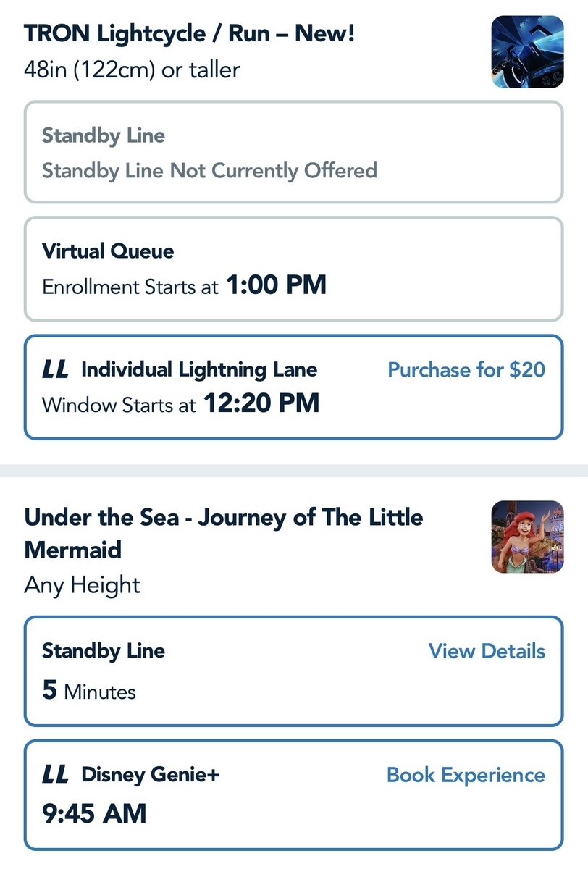Select the Disney Genie+ label
The image size is (588, 869).
[150, 775]
